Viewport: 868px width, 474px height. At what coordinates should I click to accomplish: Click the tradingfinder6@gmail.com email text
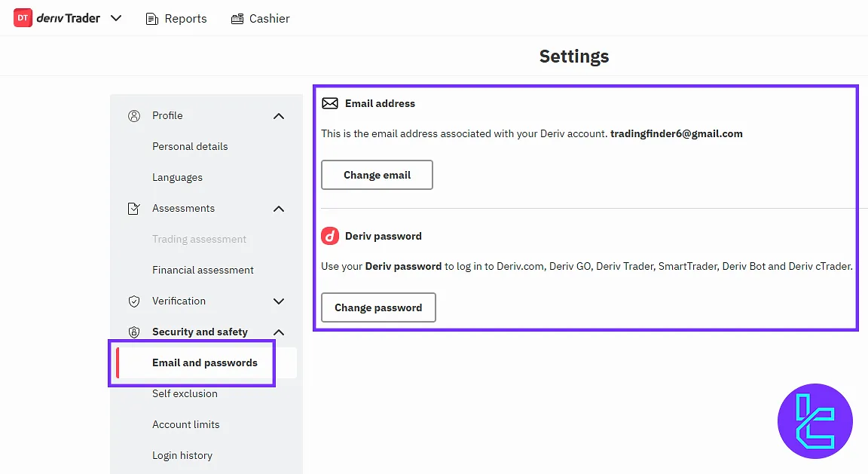pyautogui.click(x=677, y=133)
